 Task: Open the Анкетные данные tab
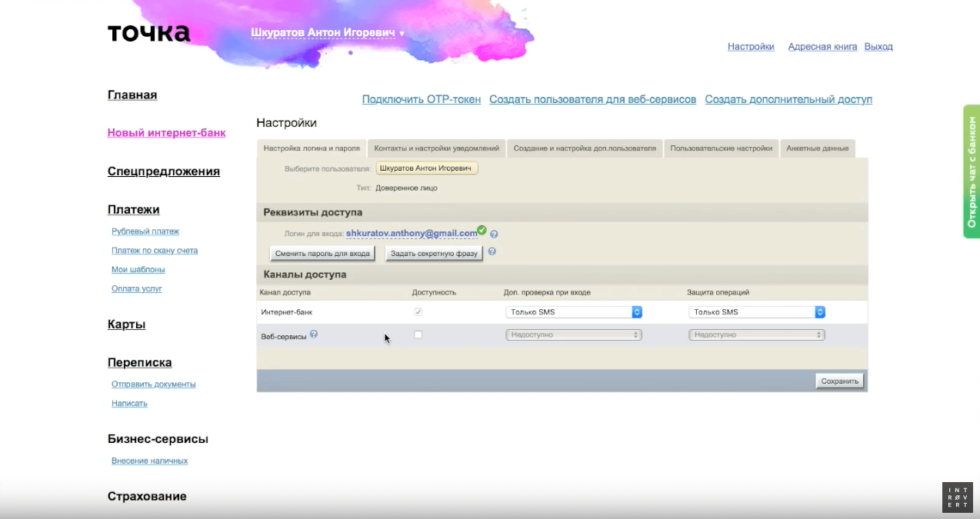click(x=817, y=148)
